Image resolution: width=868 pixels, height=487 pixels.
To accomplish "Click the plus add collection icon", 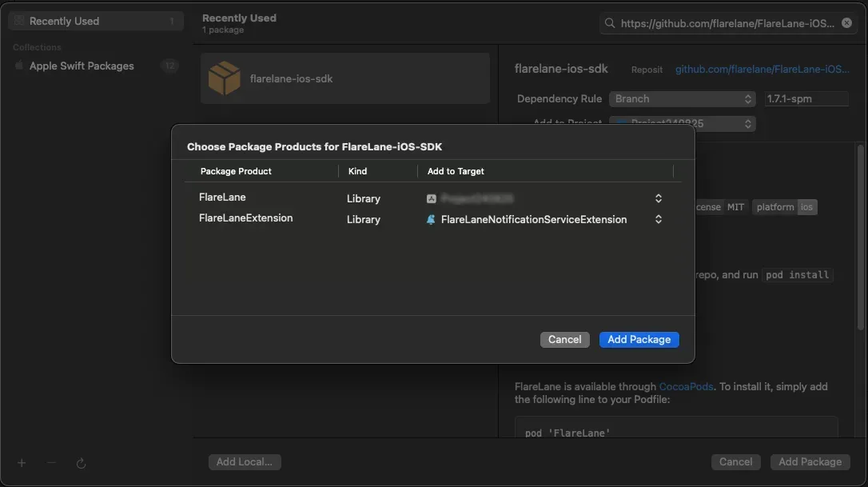I will coord(22,463).
